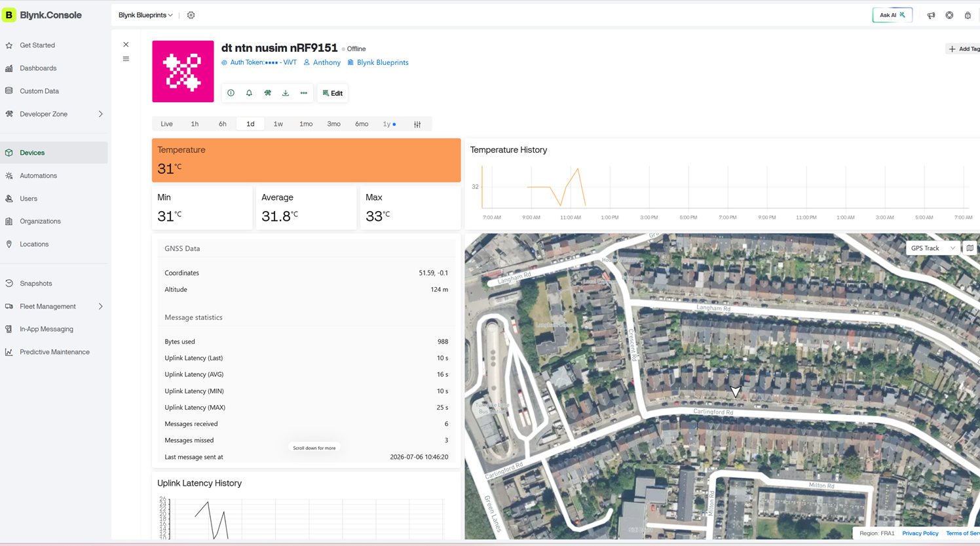Open the Privacy Policy link
980x546 pixels.
pos(920,534)
